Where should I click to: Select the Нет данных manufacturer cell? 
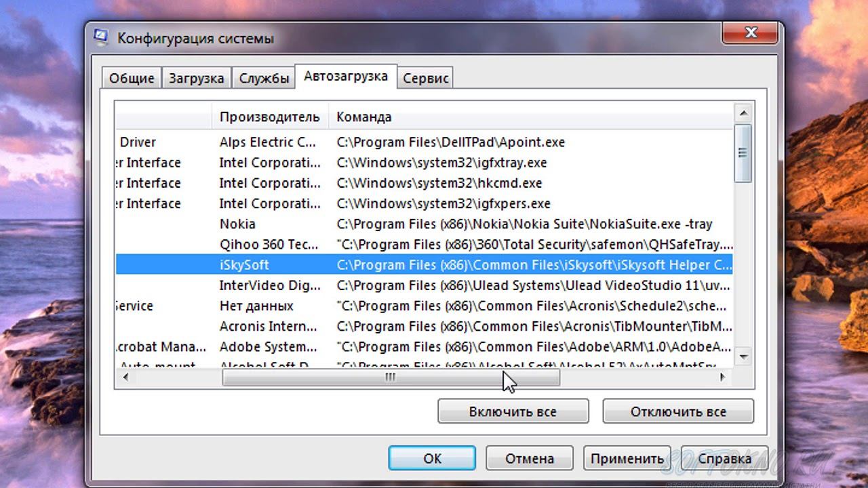click(256, 306)
